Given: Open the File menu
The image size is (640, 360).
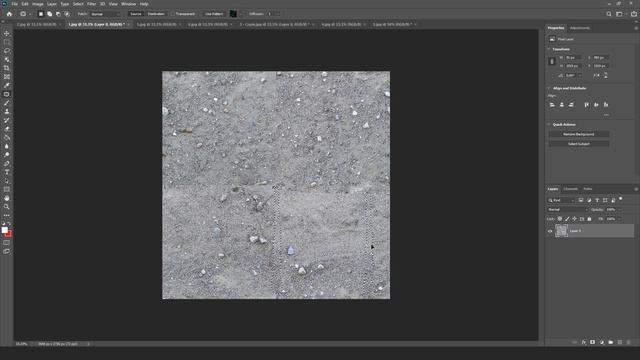Looking at the screenshot, I should click(x=14, y=4).
